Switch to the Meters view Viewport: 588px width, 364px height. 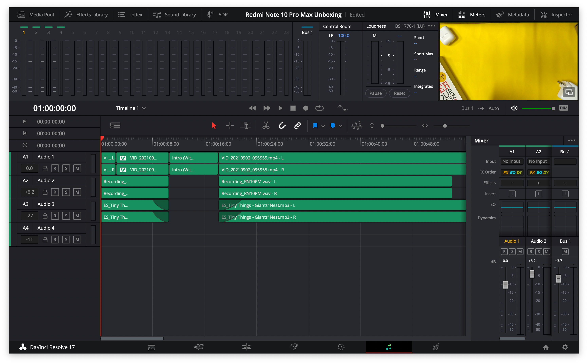pos(472,14)
